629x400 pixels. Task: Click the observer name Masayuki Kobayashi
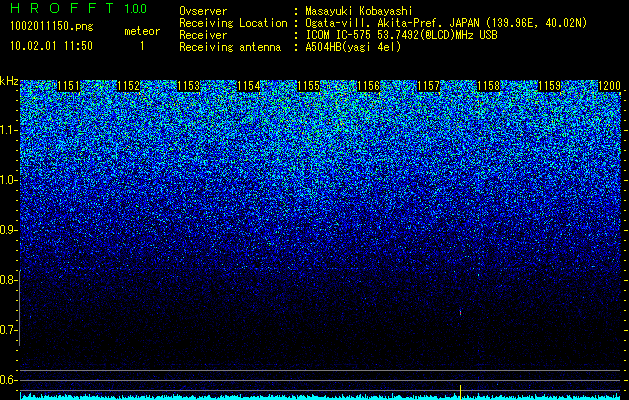[x=359, y=11]
